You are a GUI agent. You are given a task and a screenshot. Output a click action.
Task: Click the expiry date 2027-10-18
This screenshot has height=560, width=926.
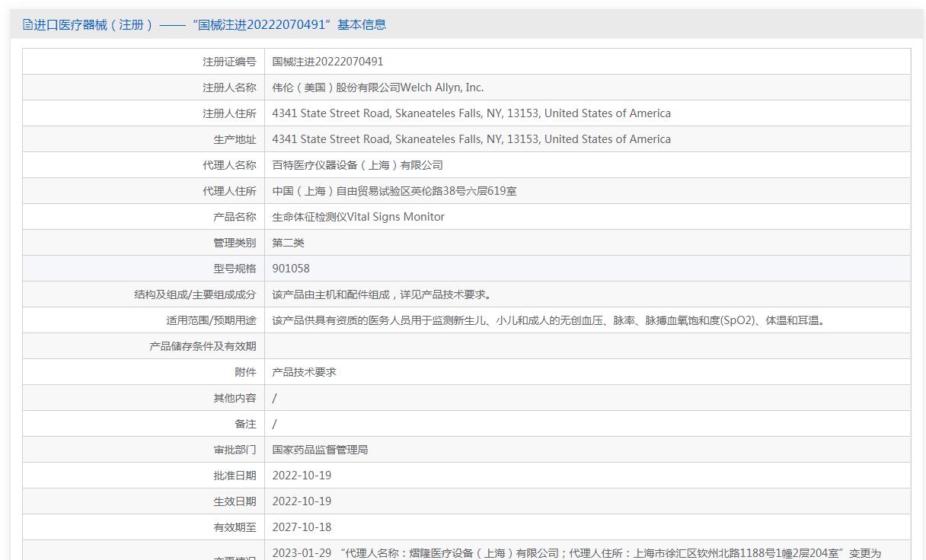click(x=302, y=527)
